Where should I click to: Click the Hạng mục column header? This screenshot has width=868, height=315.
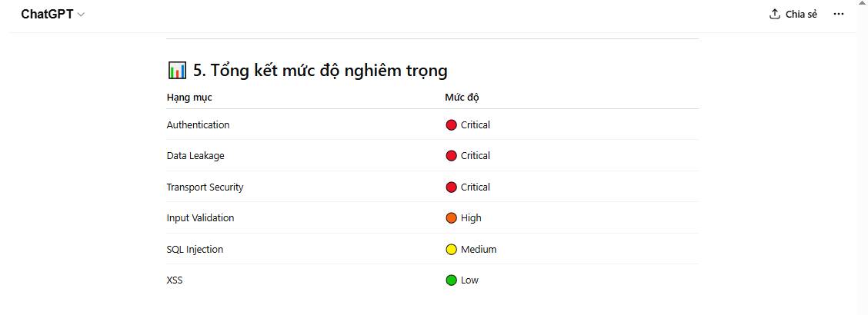pyautogui.click(x=189, y=98)
